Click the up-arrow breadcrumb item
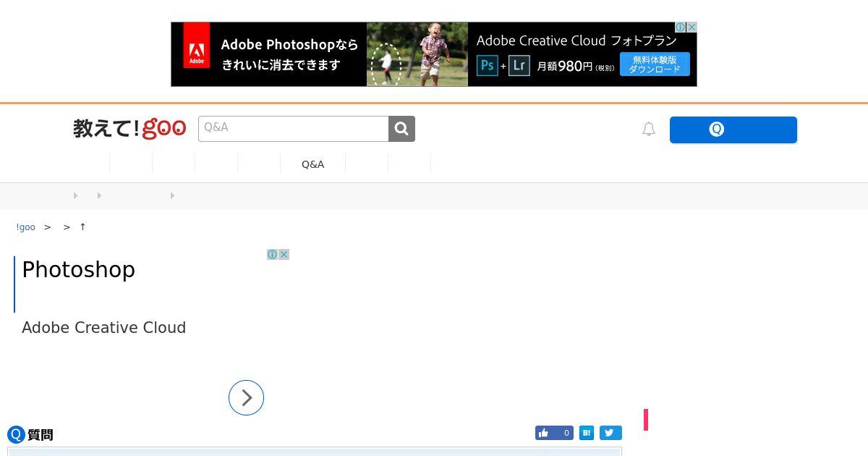The width and height of the screenshot is (868, 456). 82,227
